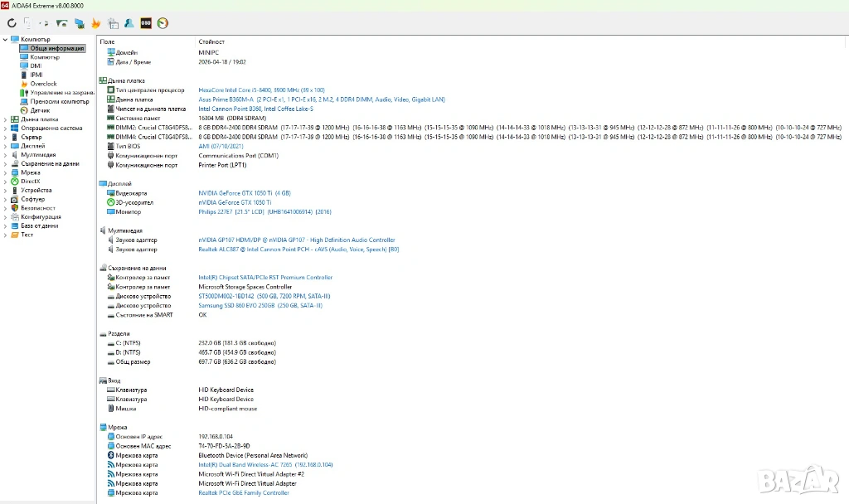Screen dimensions: 849x504
Task: Collapse the Компютър tree node
Action: [x=5, y=39]
